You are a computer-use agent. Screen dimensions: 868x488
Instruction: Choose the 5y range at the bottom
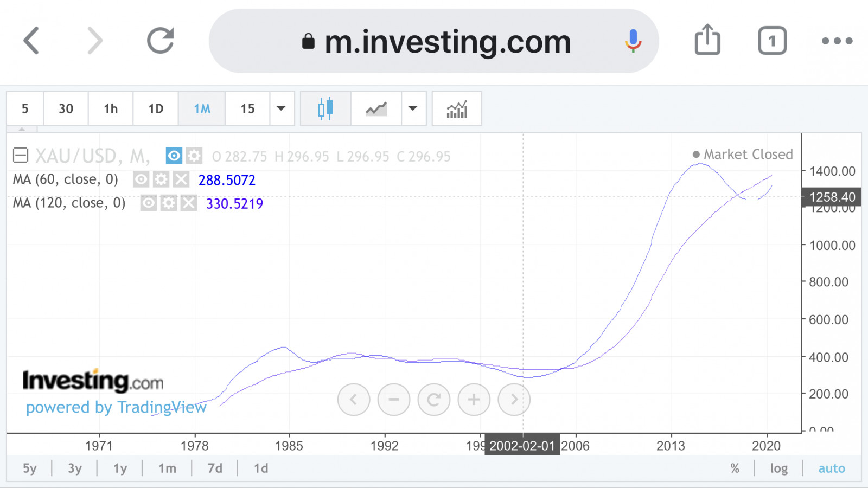30,468
